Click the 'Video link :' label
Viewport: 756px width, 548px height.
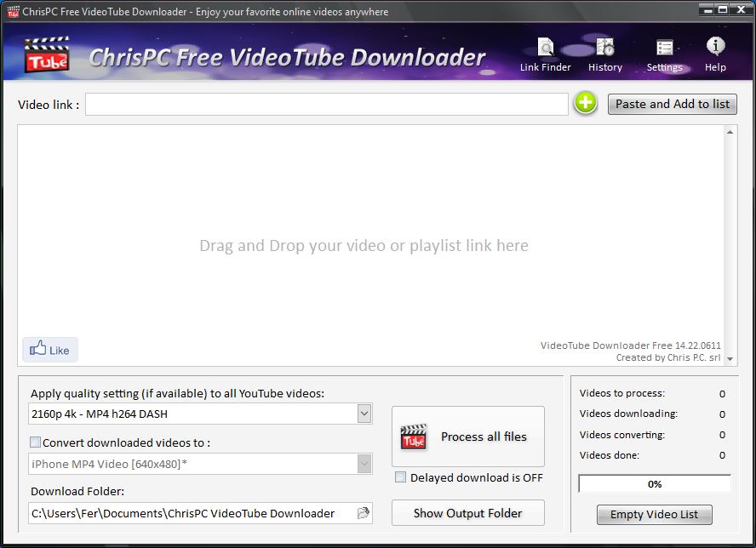coord(49,105)
